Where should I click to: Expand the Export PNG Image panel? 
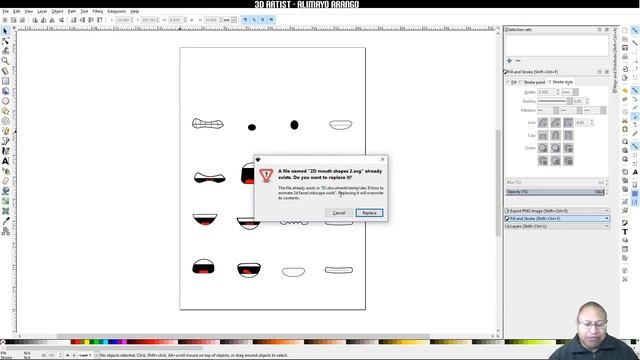(557, 211)
